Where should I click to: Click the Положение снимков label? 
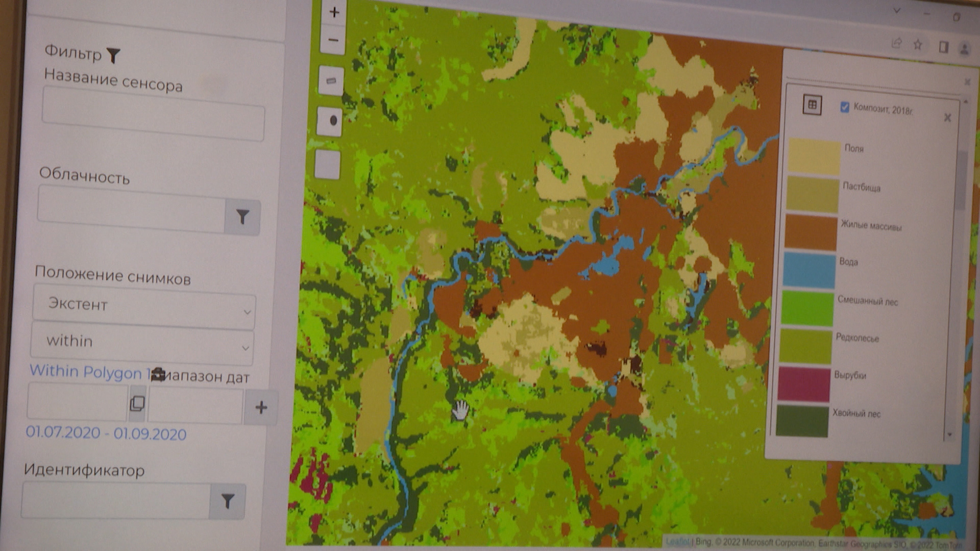click(113, 275)
